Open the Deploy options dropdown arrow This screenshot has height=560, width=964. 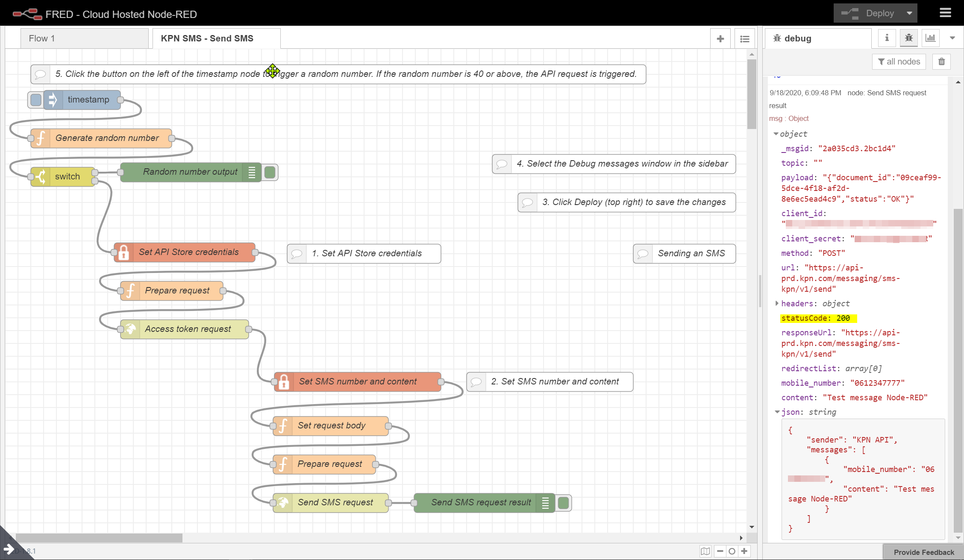click(x=909, y=13)
